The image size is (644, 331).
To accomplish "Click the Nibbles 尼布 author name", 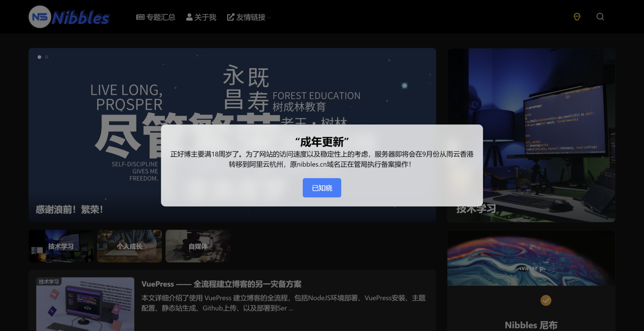I will [x=531, y=325].
